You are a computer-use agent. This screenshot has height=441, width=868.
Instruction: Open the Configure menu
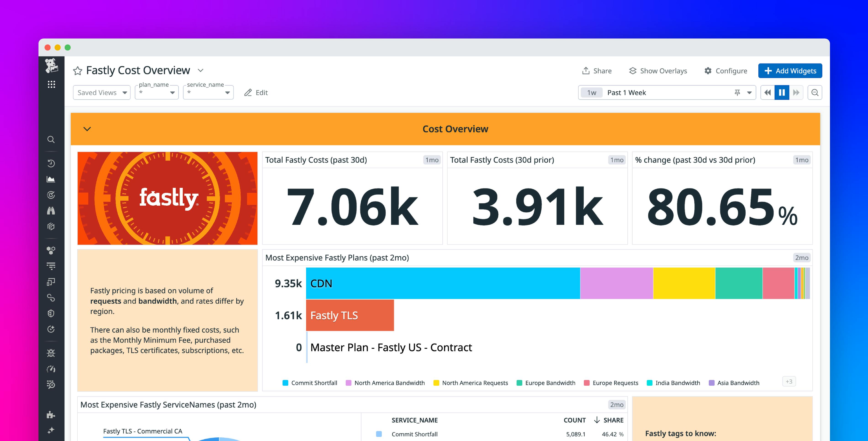[725, 71]
